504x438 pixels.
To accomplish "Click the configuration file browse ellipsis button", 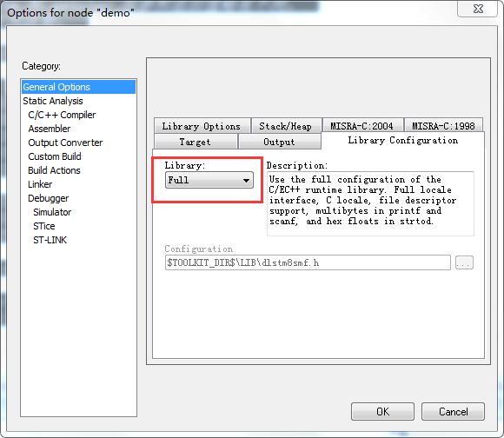I will point(464,262).
